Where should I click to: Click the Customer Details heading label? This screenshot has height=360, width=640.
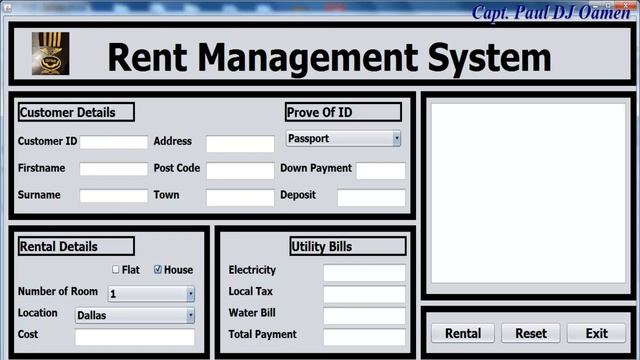tap(76, 112)
